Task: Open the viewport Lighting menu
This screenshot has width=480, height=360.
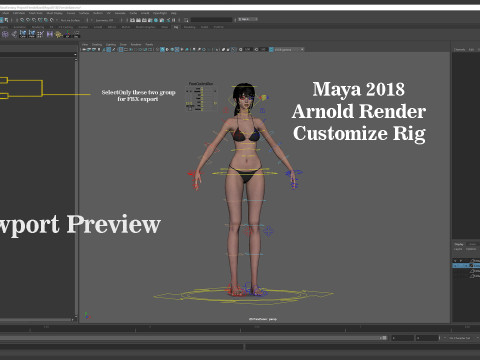Action: point(111,44)
